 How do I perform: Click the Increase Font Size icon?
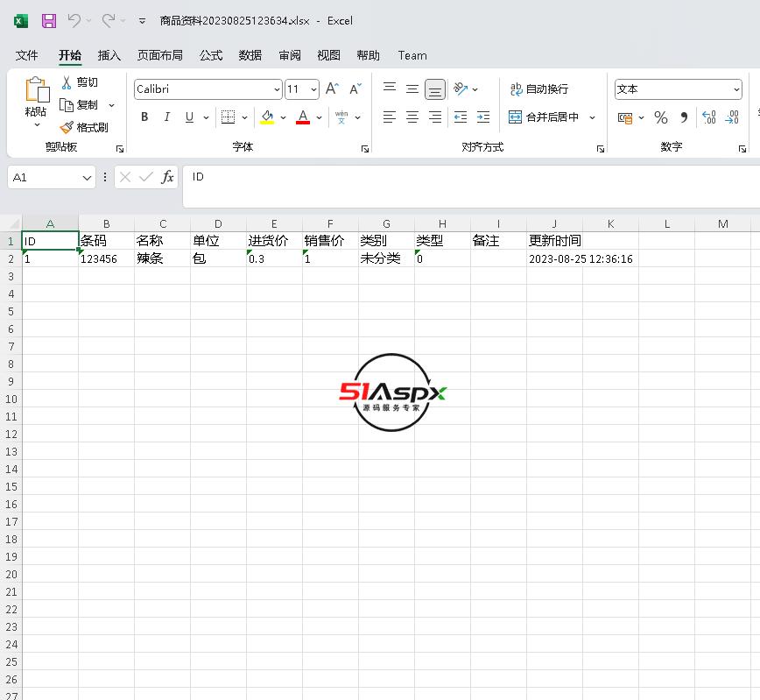pos(332,89)
